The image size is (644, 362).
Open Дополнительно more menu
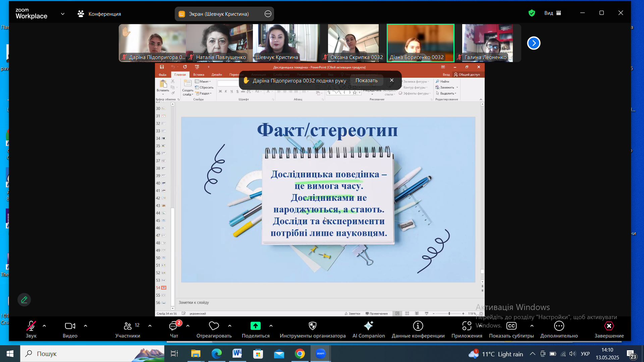559,329
